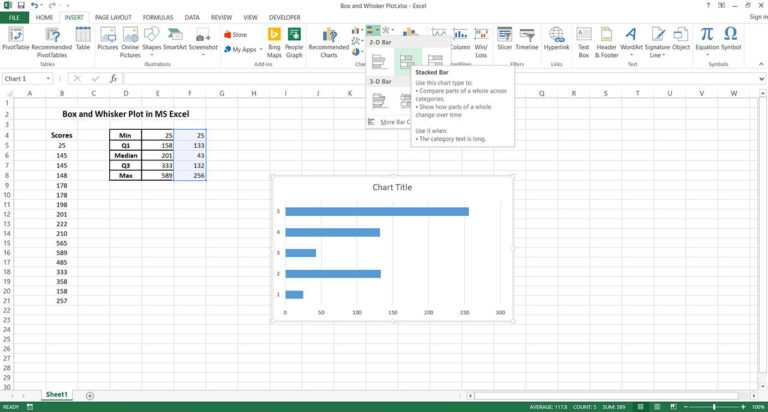
Task: Insert Header & Footer
Action: (606, 42)
